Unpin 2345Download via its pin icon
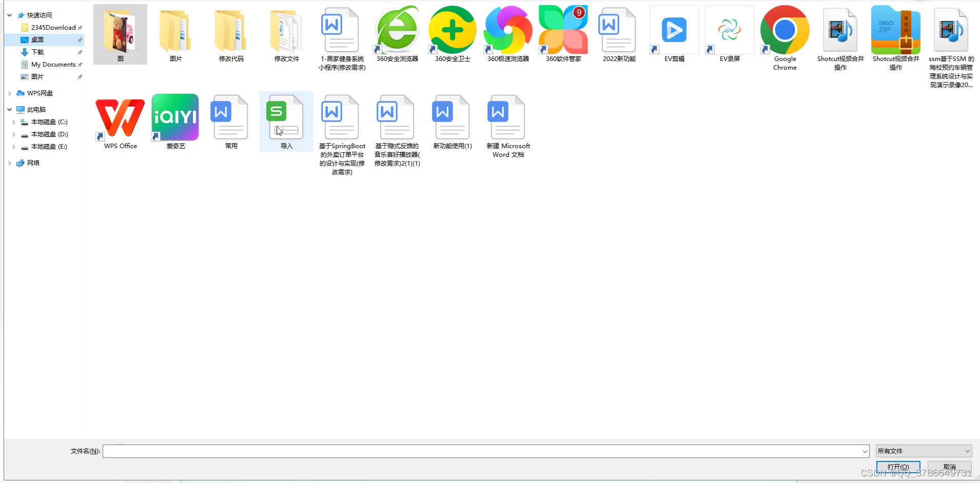Viewport: 980px width, 483px height. tap(80, 28)
